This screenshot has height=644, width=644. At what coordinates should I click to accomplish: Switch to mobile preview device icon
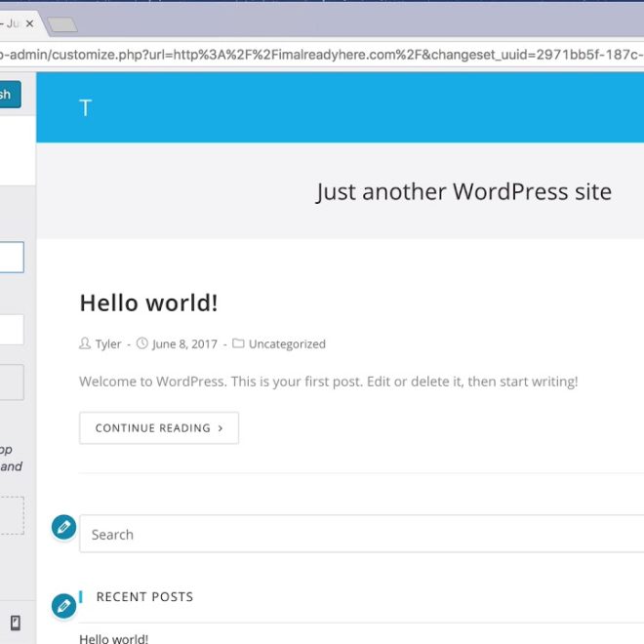click(16, 623)
